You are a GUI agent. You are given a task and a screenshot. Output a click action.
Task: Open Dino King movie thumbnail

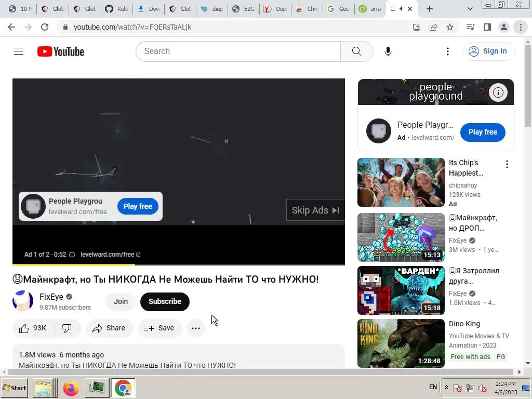pyautogui.click(x=401, y=343)
